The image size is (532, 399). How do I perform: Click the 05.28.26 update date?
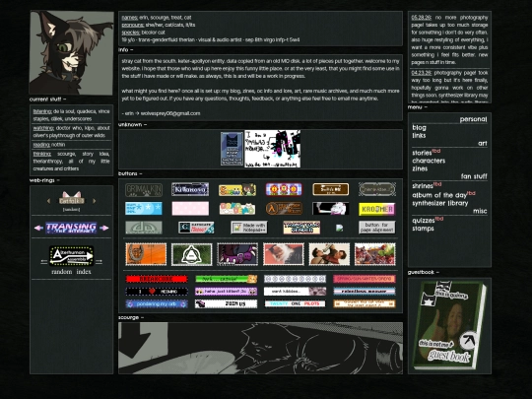pyautogui.click(x=421, y=18)
